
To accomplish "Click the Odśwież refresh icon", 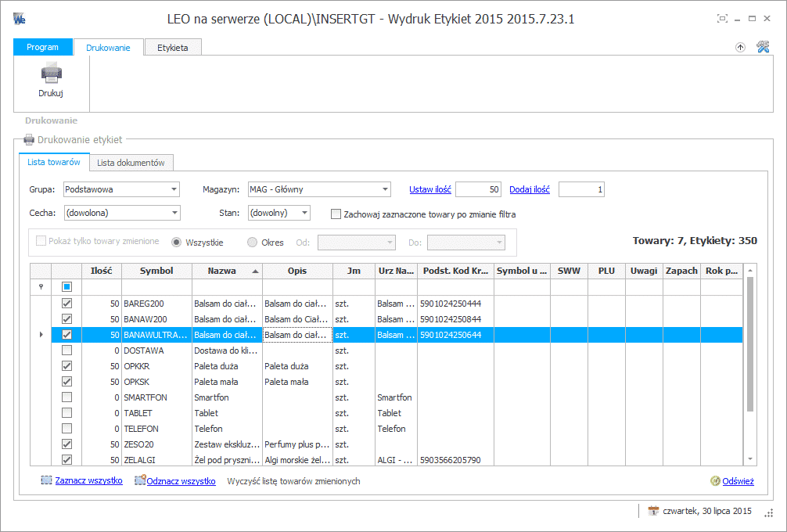I will click(x=715, y=481).
